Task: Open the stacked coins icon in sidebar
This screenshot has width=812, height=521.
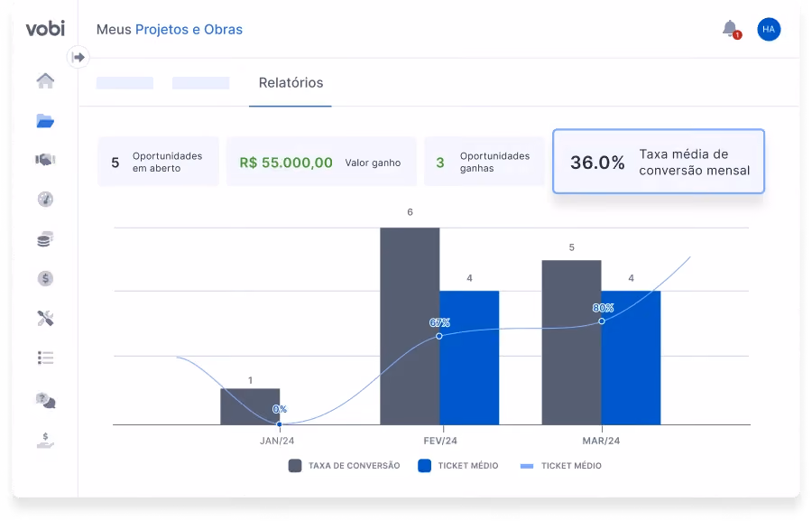Action: tap(46, 239)
